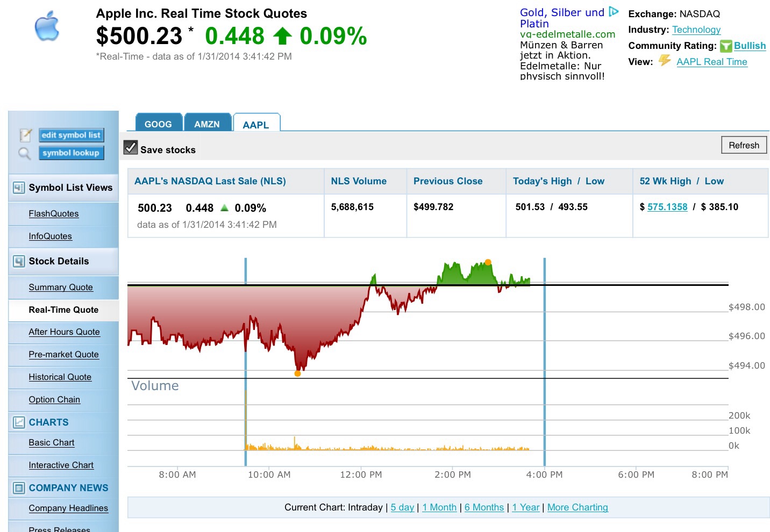Open the FlashQuotes view
This screenshot has width=770, height=532.
click(x=54, y=214)
